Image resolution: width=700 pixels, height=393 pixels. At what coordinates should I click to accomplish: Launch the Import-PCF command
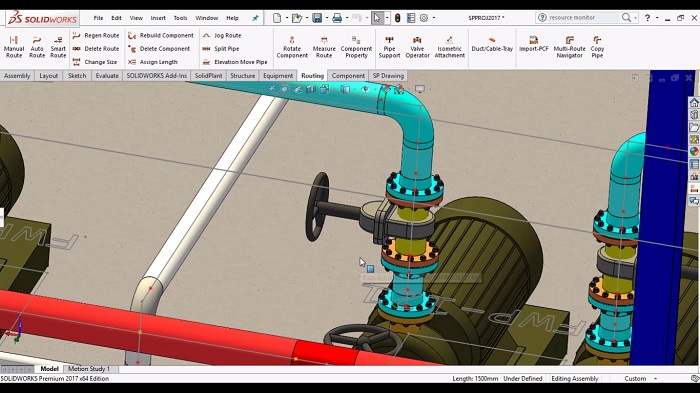(533, 44)
